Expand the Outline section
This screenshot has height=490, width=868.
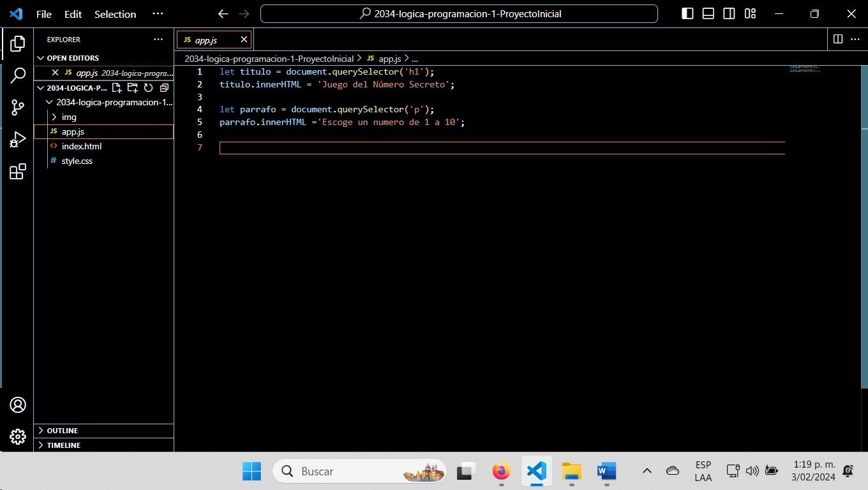point(104,431)
